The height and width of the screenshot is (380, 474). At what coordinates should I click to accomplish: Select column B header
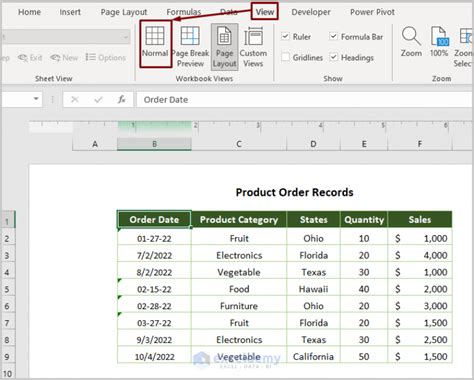pyautogui.click(x=154, y=144)
